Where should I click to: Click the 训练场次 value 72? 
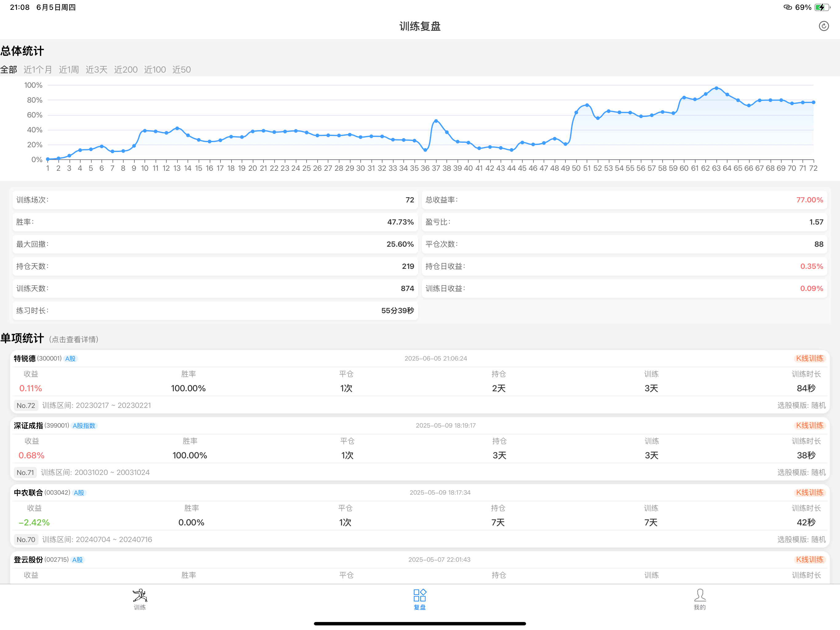pos(410,200)
